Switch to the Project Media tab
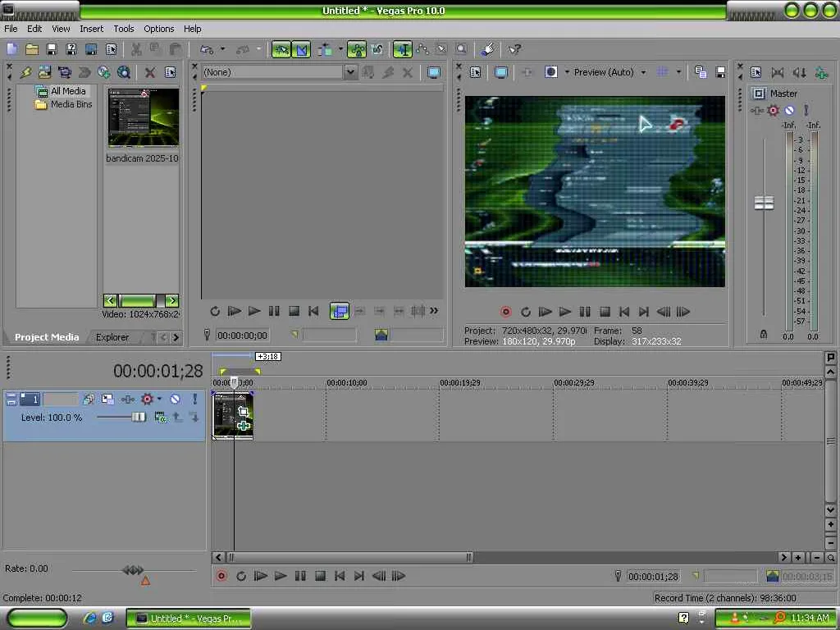The height and width of the screenshot is (630, 840). coord(47,337)
